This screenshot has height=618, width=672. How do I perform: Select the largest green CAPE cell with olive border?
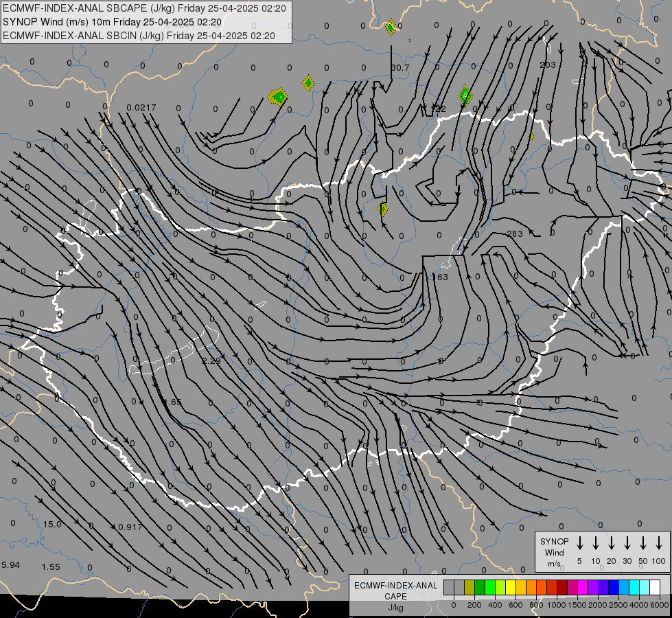278,97
